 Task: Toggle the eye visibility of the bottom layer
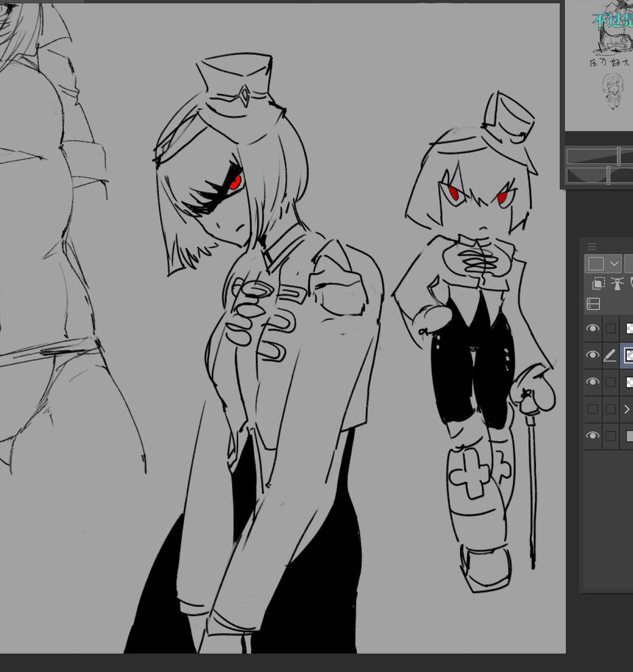[592, 435]
